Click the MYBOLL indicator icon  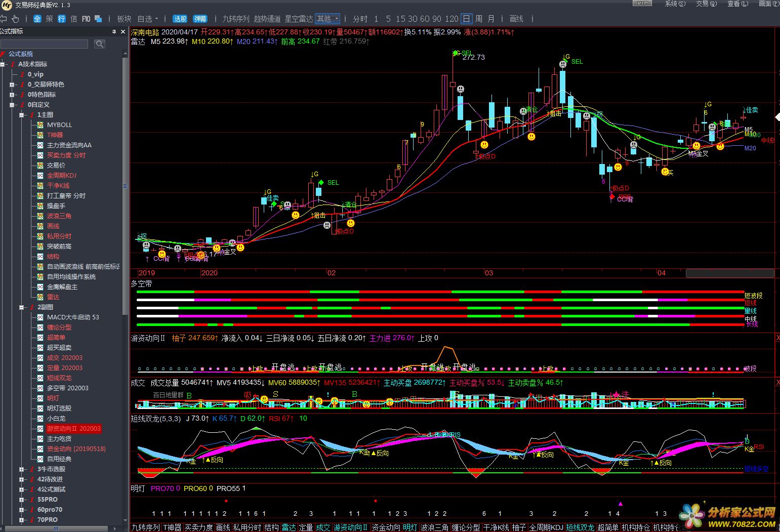pyautogui.click(x=40, y=125)
